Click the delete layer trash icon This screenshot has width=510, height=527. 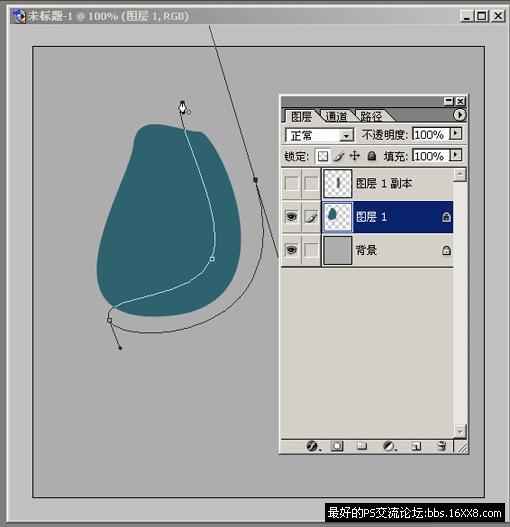pos(441,446)
